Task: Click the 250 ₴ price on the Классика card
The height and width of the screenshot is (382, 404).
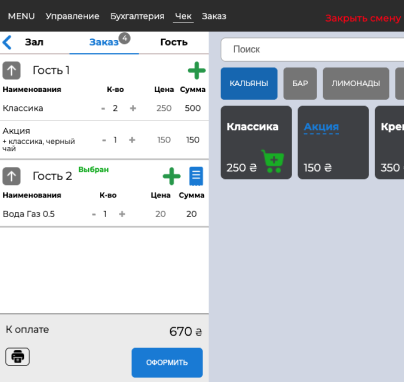Action: [x=242, y=168]
